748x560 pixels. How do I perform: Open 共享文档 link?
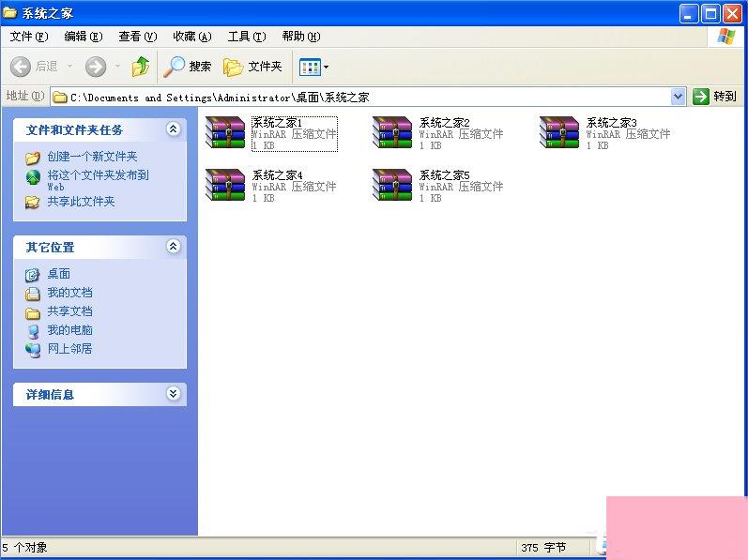(69, 311)
